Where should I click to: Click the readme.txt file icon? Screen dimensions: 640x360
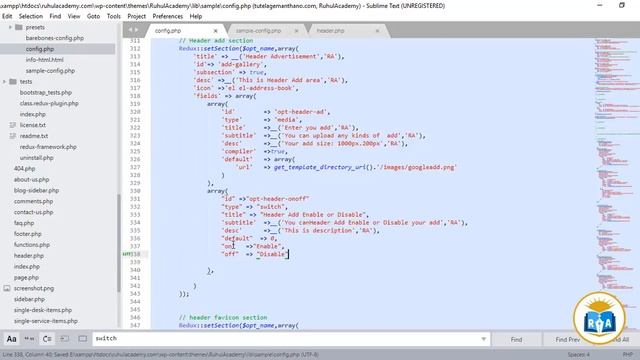coord(13,136)
